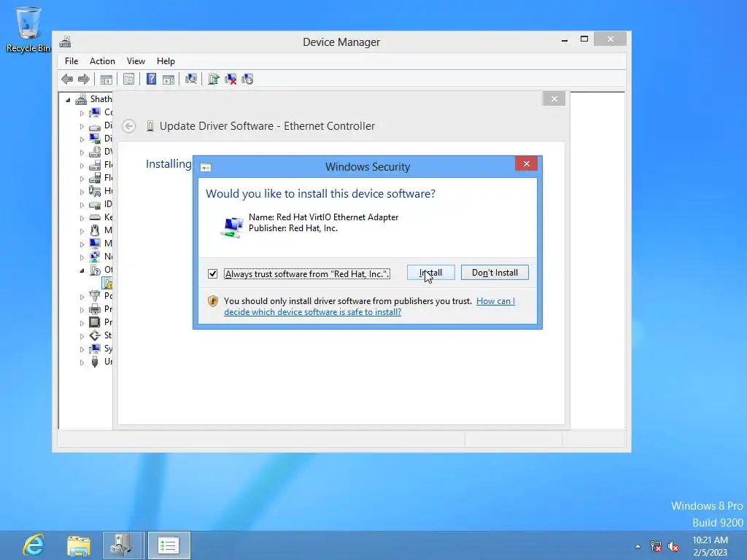Show hidden tray icons arrow
The width and height of the screenshot is (747, 560).
tap(638, 546)
